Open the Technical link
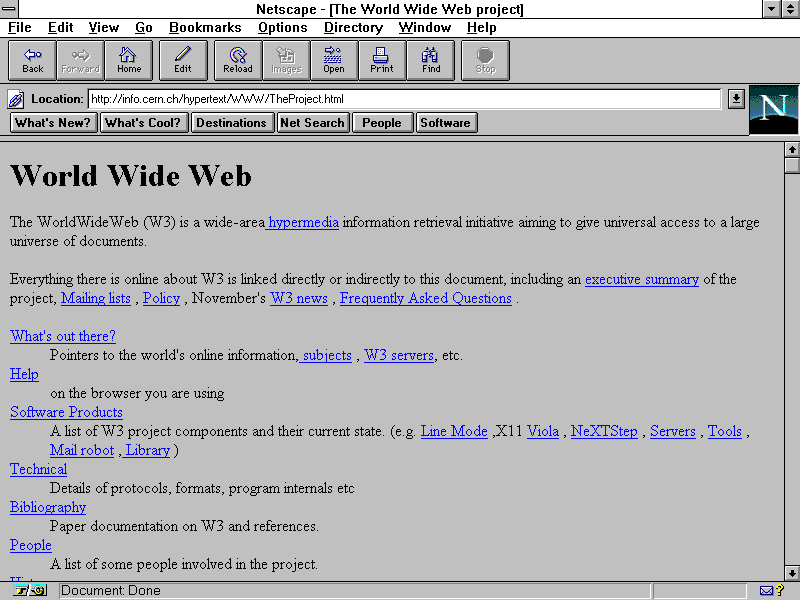 point(38,469)
